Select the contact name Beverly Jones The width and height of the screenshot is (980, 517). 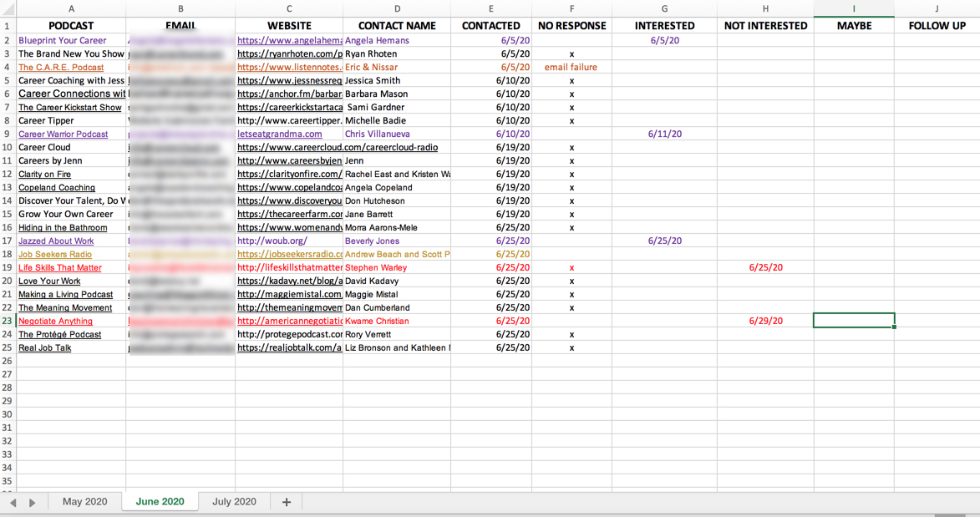[397, 241]
